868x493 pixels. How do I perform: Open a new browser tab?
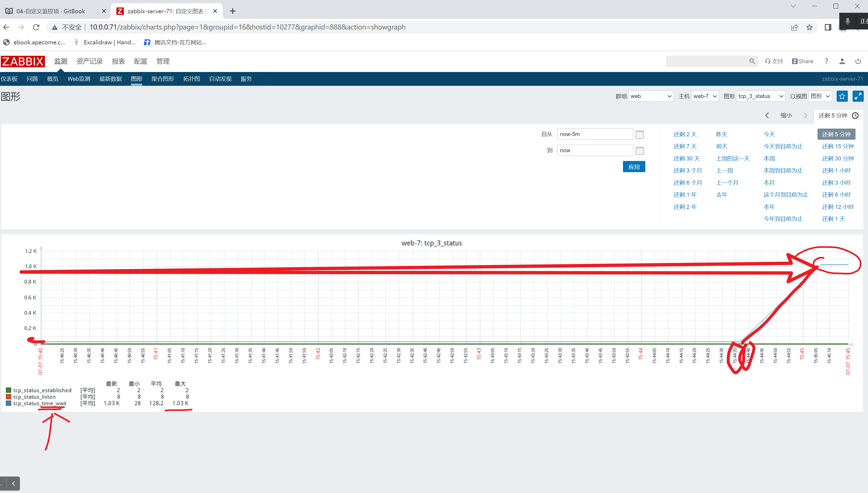233,11
